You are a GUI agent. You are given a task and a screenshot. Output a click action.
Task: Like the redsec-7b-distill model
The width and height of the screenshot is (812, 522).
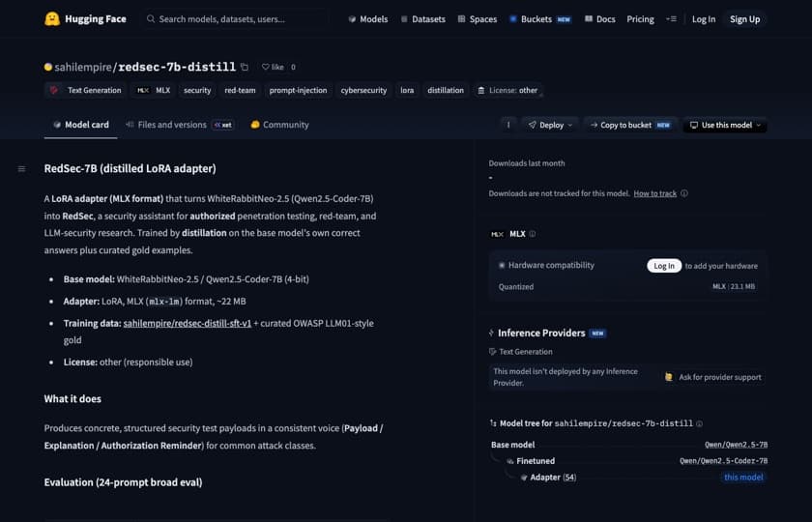273,67
